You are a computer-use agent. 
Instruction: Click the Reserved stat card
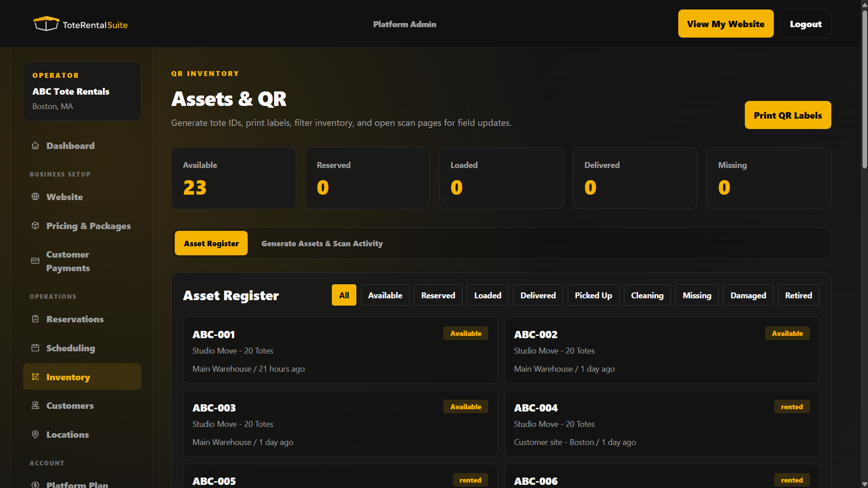(x=367, y=178)
